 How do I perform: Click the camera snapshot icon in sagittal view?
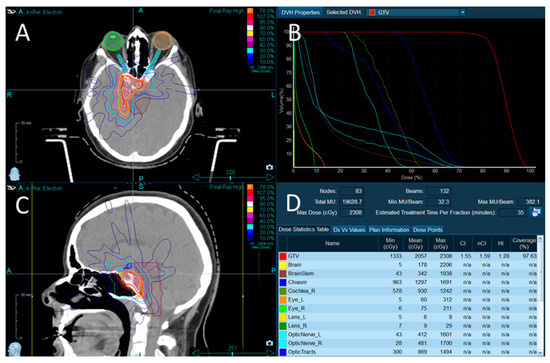click(269, 343)
